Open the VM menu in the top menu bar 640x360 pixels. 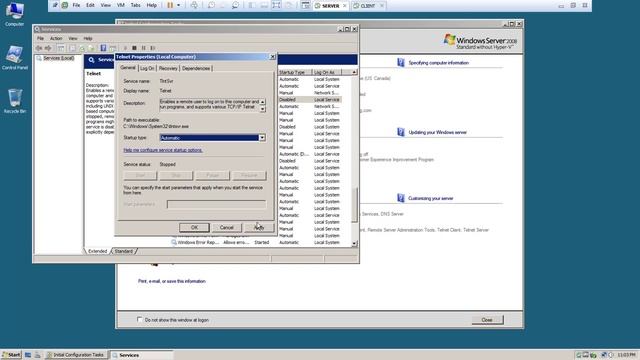point(121,5)
